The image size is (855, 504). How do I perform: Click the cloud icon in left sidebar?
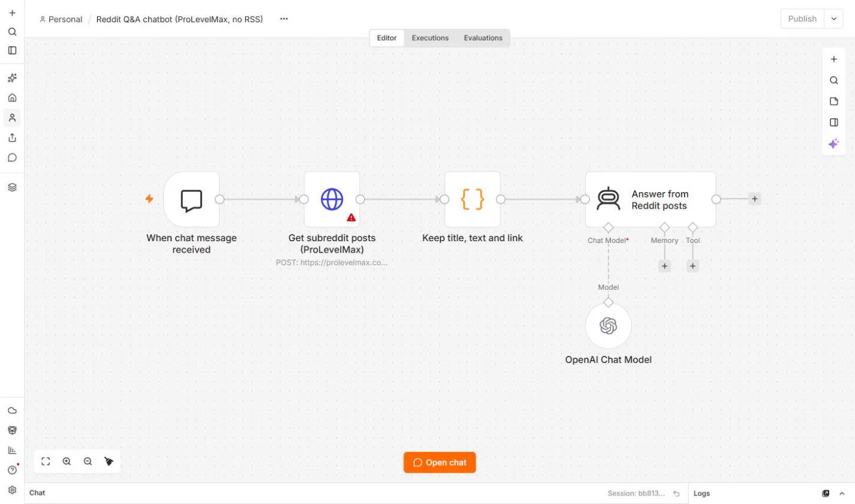point(12,410)
